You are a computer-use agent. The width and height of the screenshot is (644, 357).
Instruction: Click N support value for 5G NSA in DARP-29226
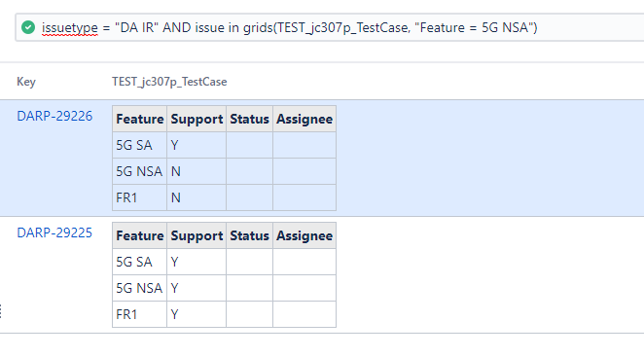[197, 171]
